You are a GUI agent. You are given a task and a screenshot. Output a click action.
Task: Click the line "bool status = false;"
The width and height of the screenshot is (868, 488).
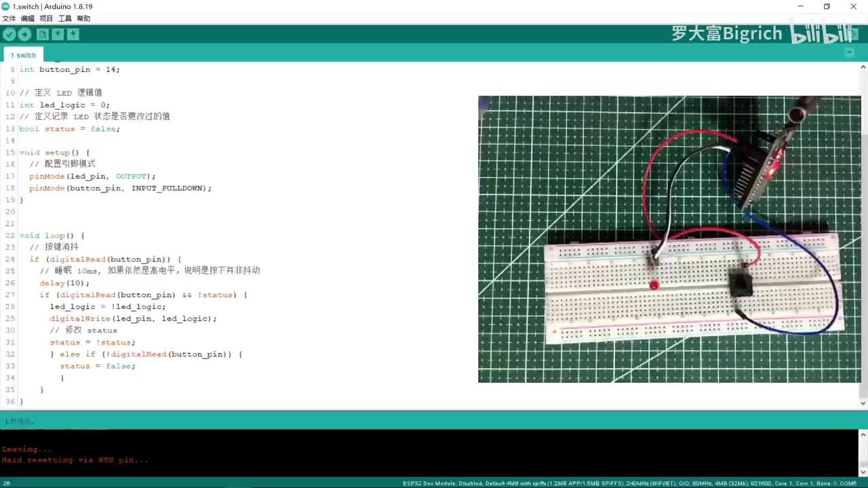70,129
